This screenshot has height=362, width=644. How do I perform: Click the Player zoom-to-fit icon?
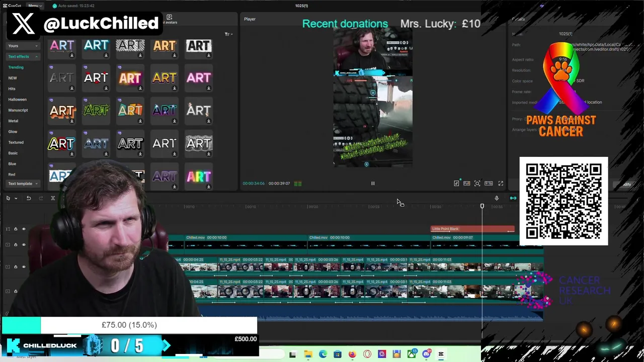click(477, 184)
